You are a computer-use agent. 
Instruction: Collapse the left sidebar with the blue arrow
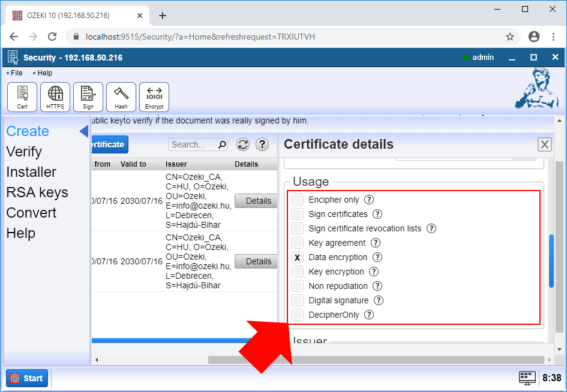(x=84, y=131)
